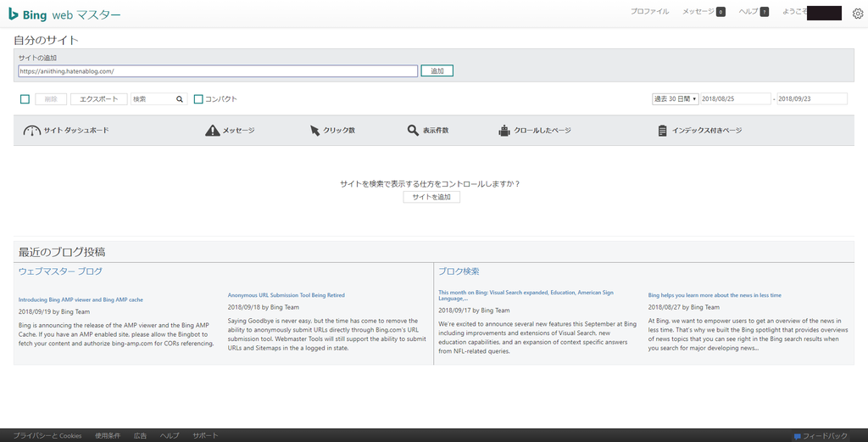Click 広告 footer link

coord(140,436)
